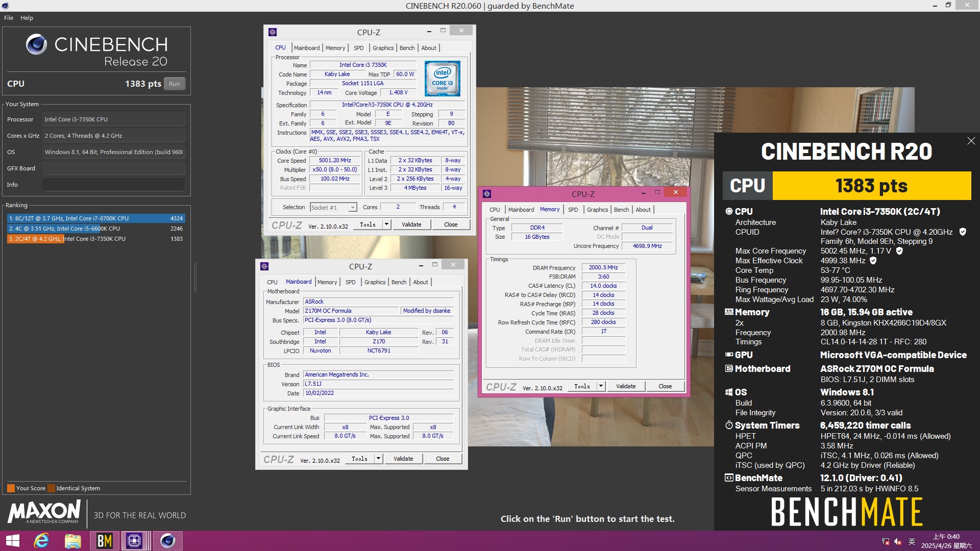The height and width of the screenshot is (551, 980).
Task: Click the Cinebench logo sphere icon
Action: 36,45
